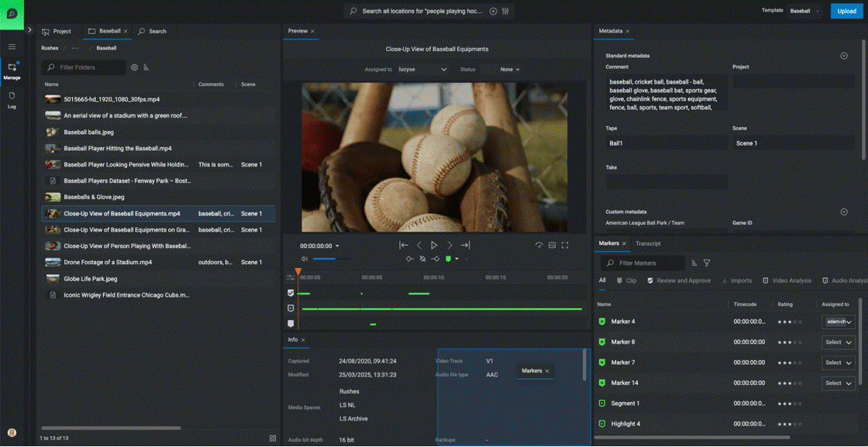Toggle the Video Analysis timeline track
The width and height of the screenshot is (868, 447).
click(x=291, y=308)
